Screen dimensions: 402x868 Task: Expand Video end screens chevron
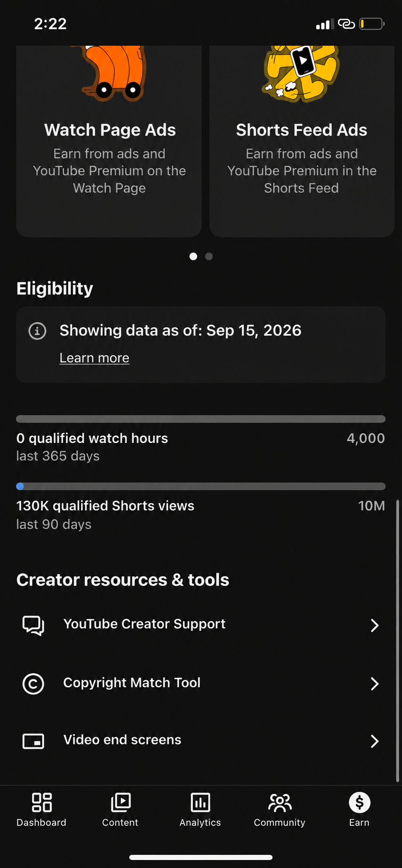point(375,741)
